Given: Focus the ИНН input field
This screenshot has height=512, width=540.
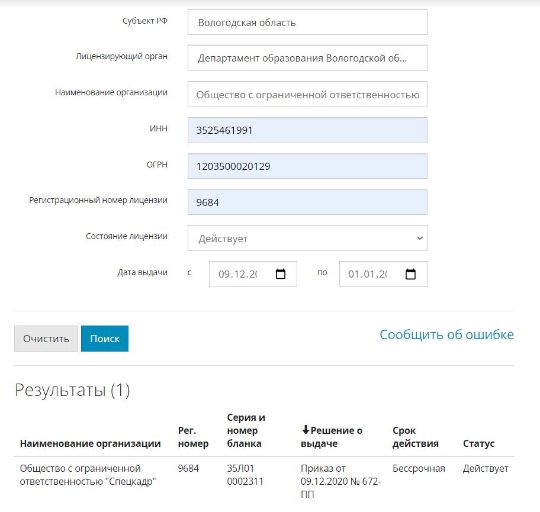Looking at the screenshot, I should (x=308, y=130).
